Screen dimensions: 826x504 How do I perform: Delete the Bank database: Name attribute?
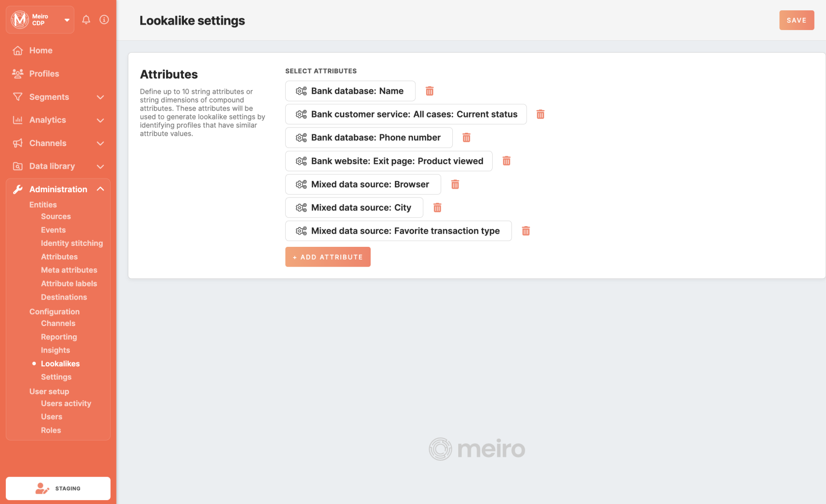(x=430, y=91)
